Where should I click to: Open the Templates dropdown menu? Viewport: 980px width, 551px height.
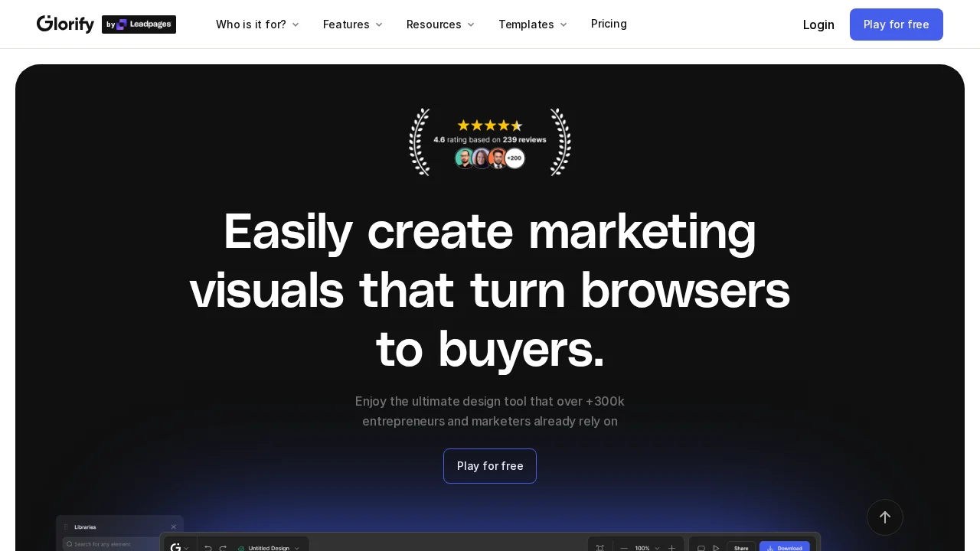[x=532, y=24]
